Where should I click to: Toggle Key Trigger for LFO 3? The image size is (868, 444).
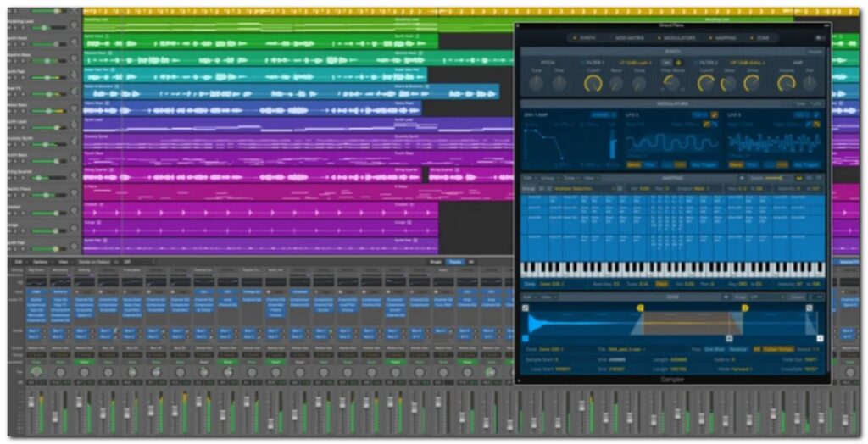(x=806, y=165)
